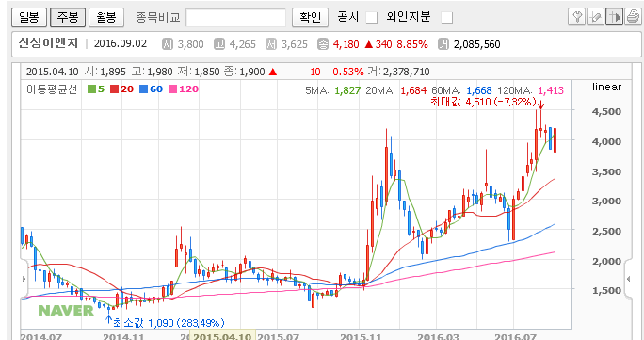Image resolution: width=644 pixels, height=340 pixels.
Task: Enable the 외인지분 checkbox
Action: (447, 18)
